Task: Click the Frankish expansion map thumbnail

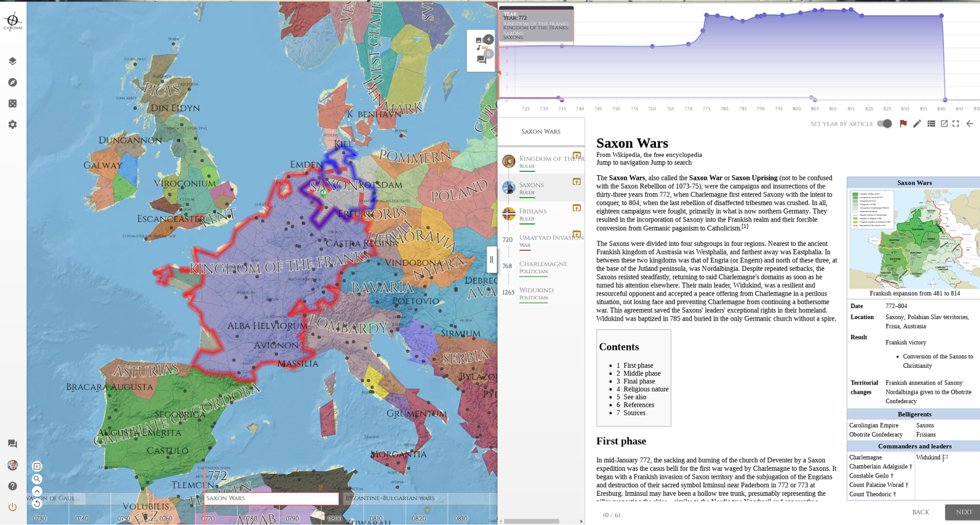Action: 914,239
